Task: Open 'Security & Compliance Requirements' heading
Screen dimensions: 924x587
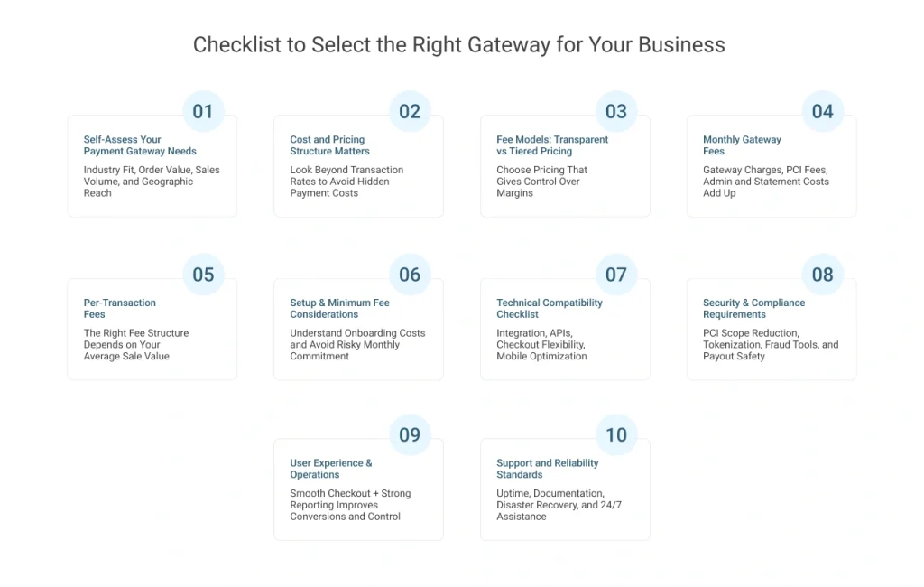Action: (753, 309)
